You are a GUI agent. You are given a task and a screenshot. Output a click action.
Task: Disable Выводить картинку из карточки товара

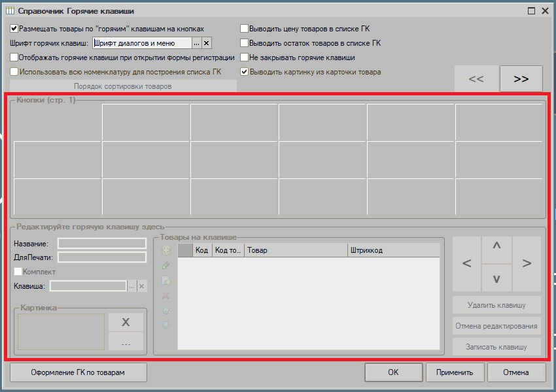click(244, 72)
